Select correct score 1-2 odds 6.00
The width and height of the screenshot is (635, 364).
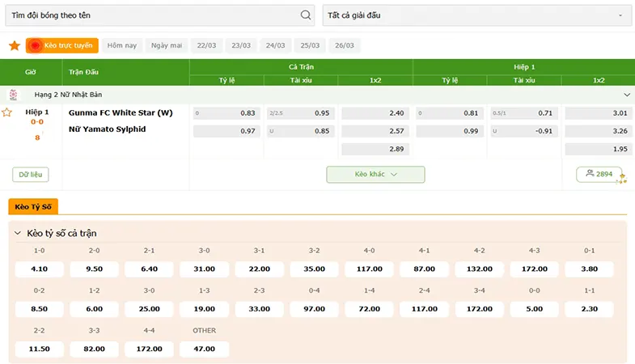[x=95, y=309]
